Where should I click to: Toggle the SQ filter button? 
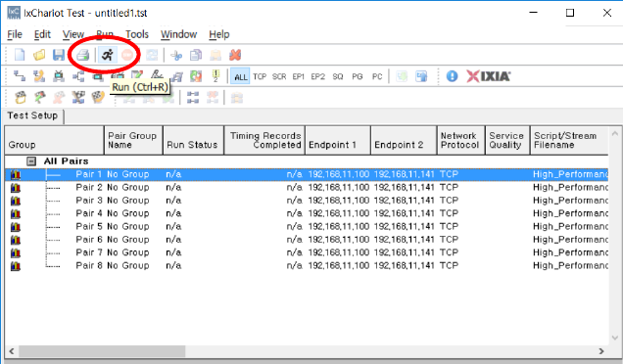(x=338, y=76)
